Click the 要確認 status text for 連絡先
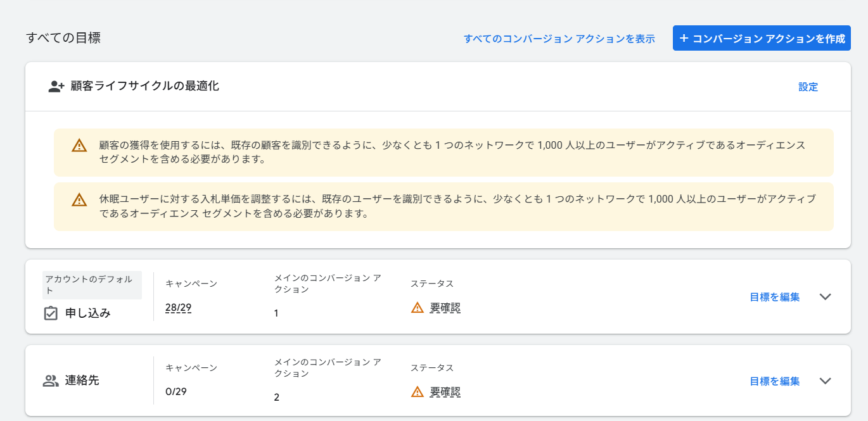This screenshot has height=421, width=868. click(x=445, y=392)
